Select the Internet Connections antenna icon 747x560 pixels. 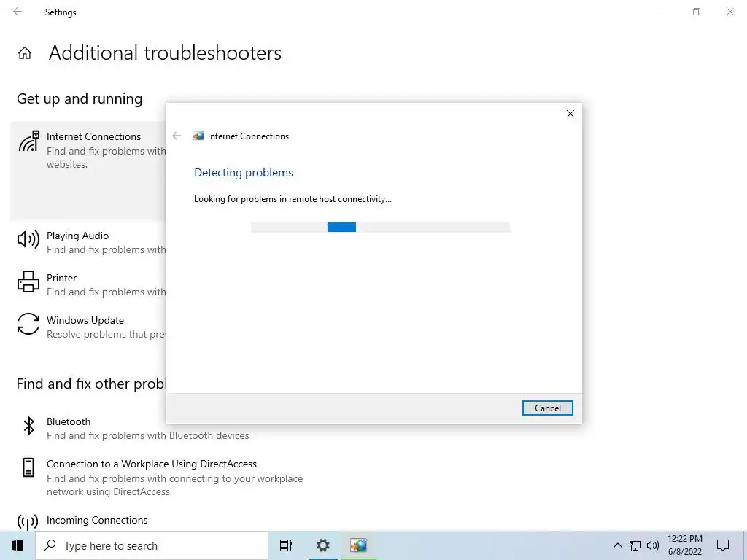pyautogui.click(x=29, y=141)
